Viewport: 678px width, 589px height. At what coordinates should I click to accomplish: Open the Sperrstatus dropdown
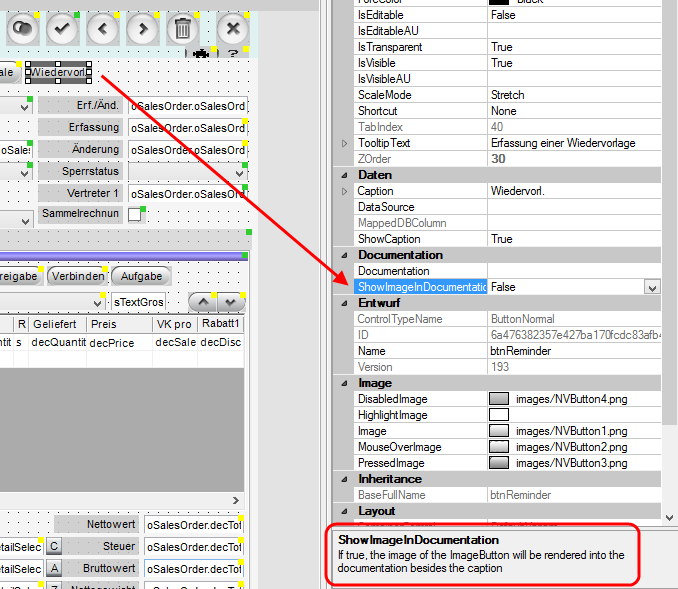(238, 172)
